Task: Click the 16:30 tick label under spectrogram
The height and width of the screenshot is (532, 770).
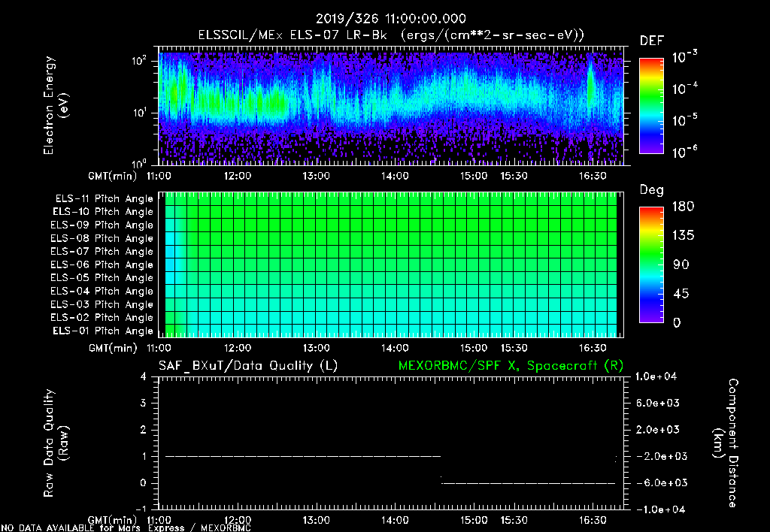Action: point(593,176)
